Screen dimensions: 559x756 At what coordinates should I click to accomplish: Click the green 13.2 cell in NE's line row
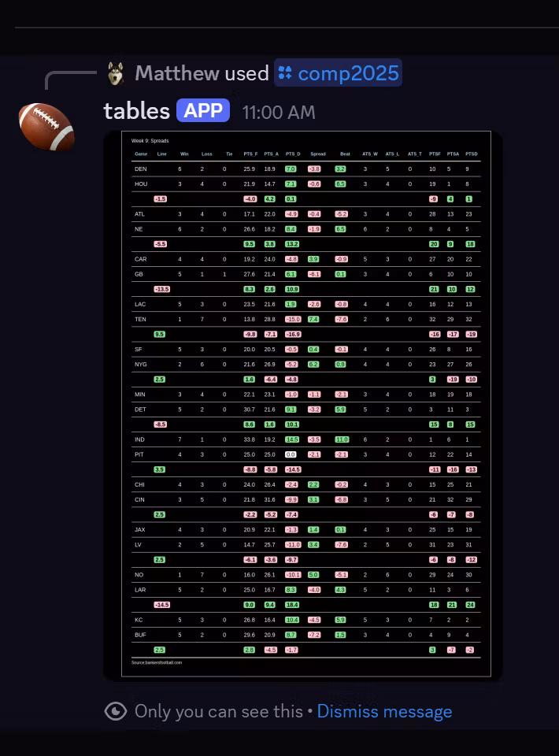(293, 243)
